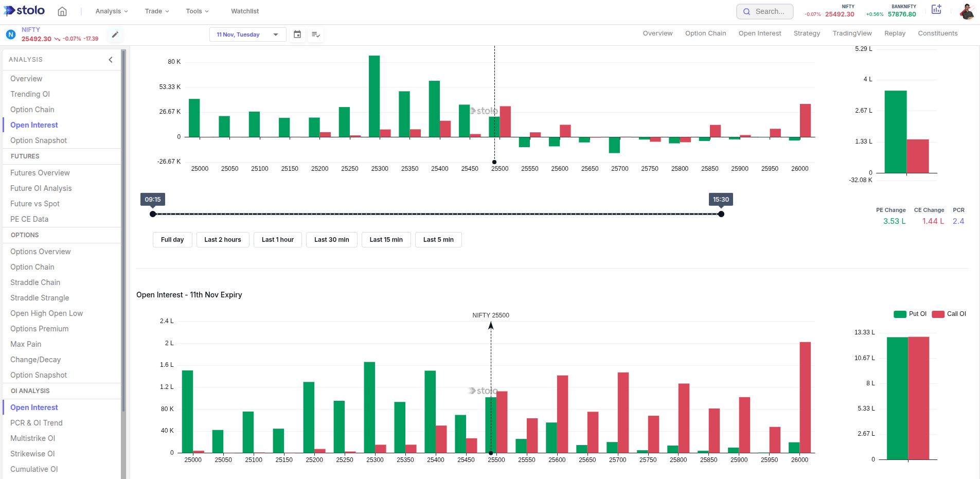Image resolution: width=980 pixels, height=479 pixels.
Task: Click the add-chart icon in top right
Action: pos(936,10)
